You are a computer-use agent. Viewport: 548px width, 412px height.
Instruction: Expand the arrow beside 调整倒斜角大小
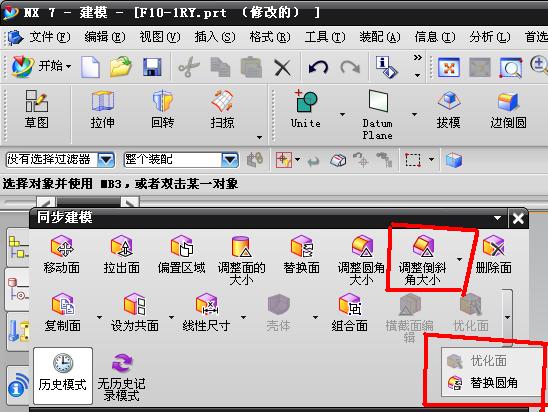point(459,259)
